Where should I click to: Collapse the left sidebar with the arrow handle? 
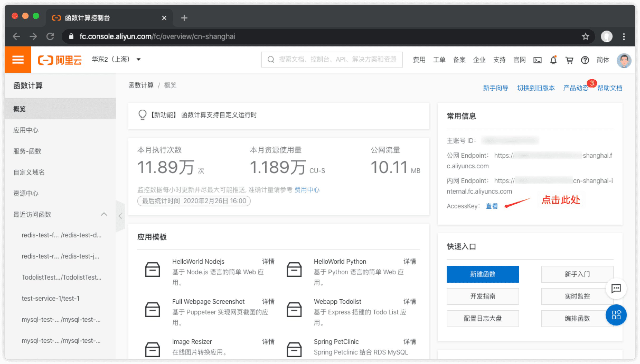pyautogui.click(x=120, y=216)
